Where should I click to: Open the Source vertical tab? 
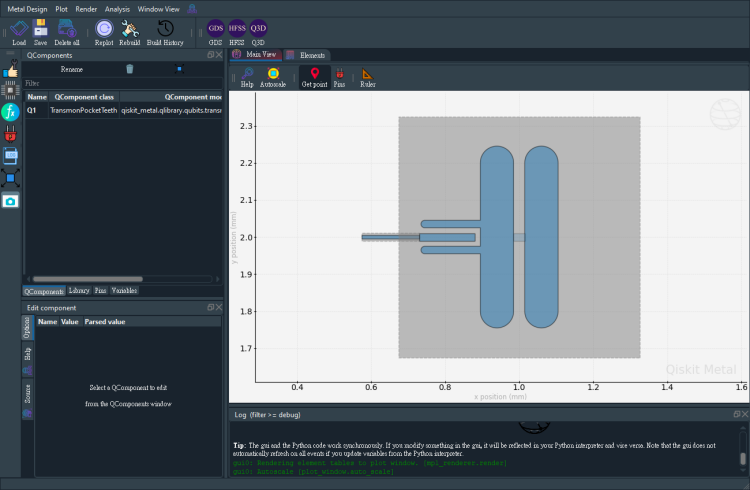tap(27, 399)
